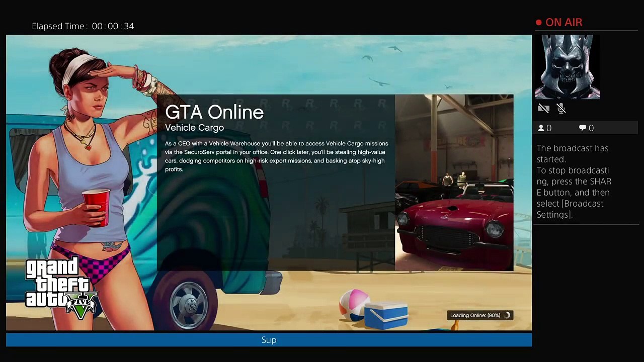Click the comments speech bubble icon

pos(583,128)
